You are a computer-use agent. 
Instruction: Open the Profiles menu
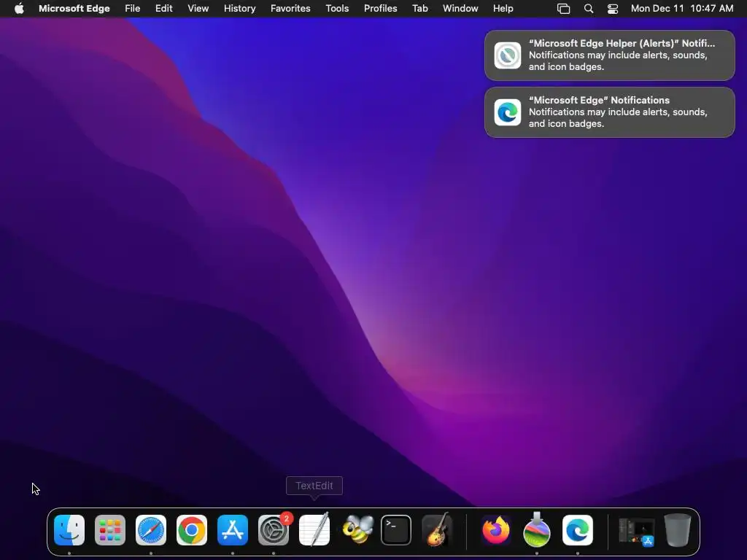coord(381,9)
